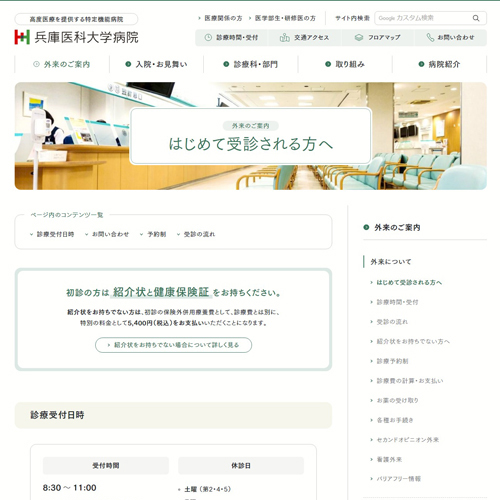The height and width of the screenshot is (500, 500).
Task: Focus the Google カスタム検索 field
Action: 423,18
